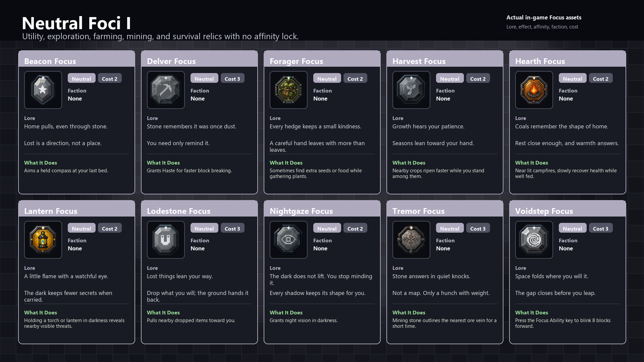
Task: Click the Neutral tag on Tremor Focus
Action: click(x=450, y=228)
